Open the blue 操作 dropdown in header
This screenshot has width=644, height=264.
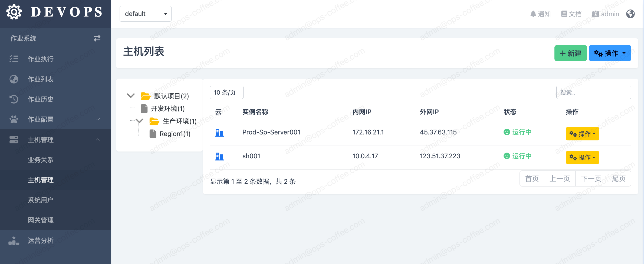[610, 53]
